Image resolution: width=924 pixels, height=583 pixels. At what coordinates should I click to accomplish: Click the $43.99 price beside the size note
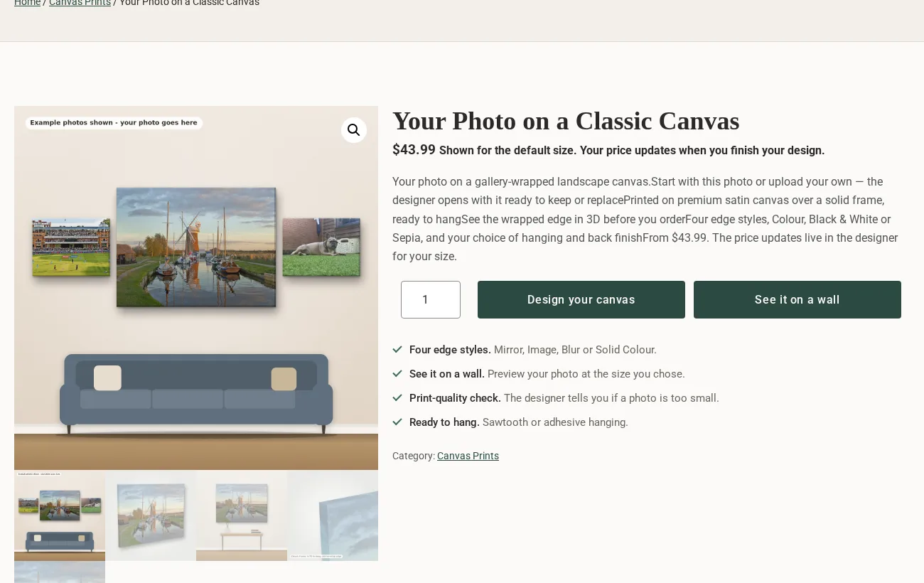click(x=414, y=149)
